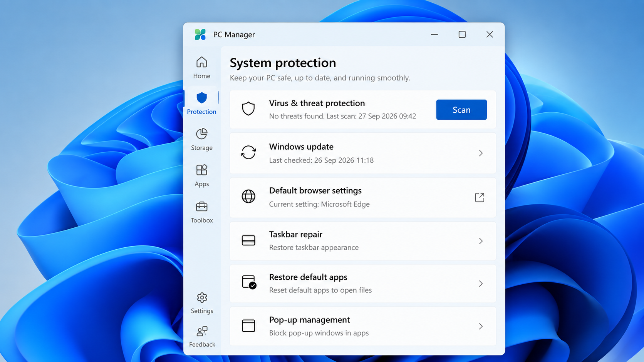
Task: Click the System protection heading
Action: click(x=283, y=63)
